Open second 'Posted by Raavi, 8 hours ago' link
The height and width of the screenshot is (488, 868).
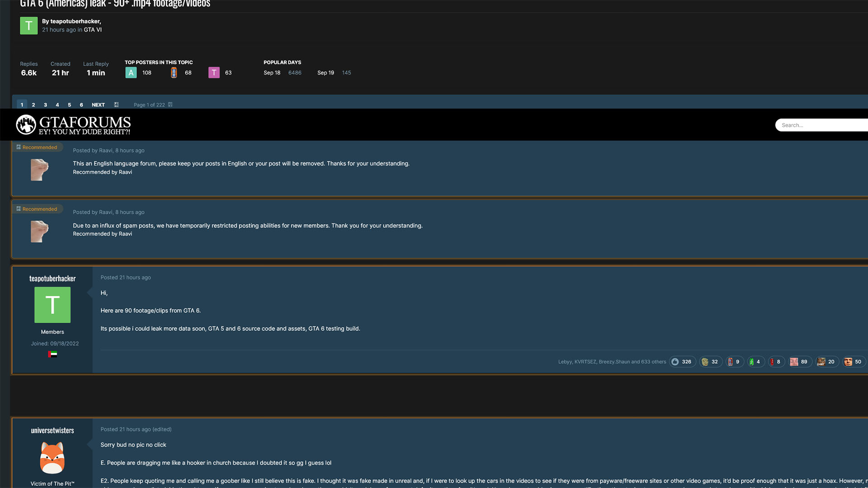click(108, 212)
